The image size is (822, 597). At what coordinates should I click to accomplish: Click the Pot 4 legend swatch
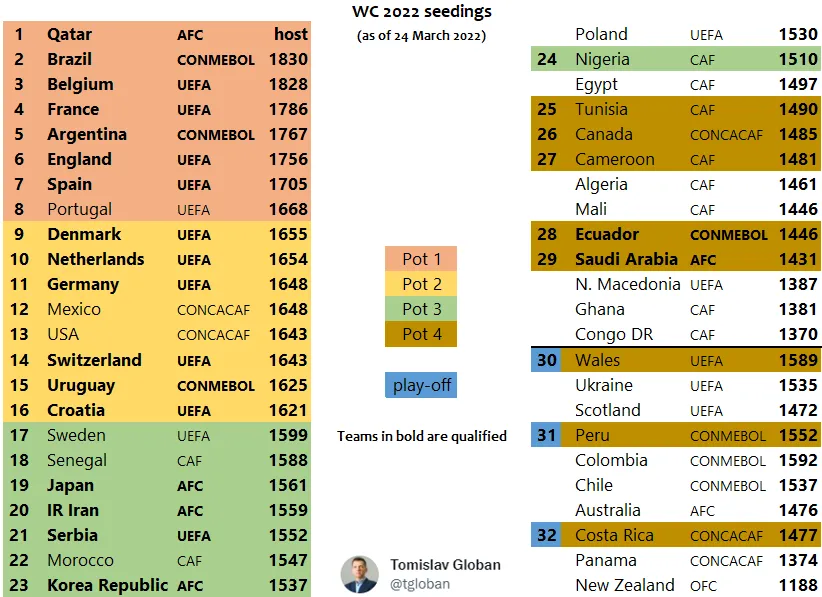click(421, 334)
